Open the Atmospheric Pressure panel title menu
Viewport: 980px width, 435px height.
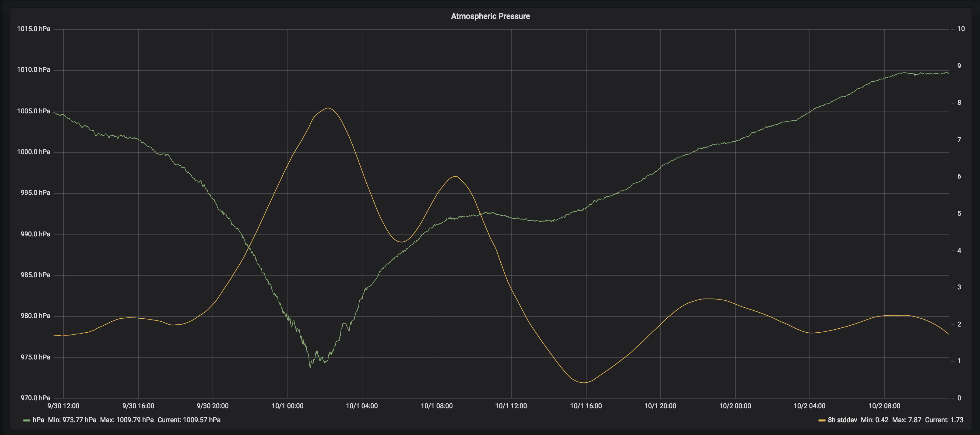point(490,16)
